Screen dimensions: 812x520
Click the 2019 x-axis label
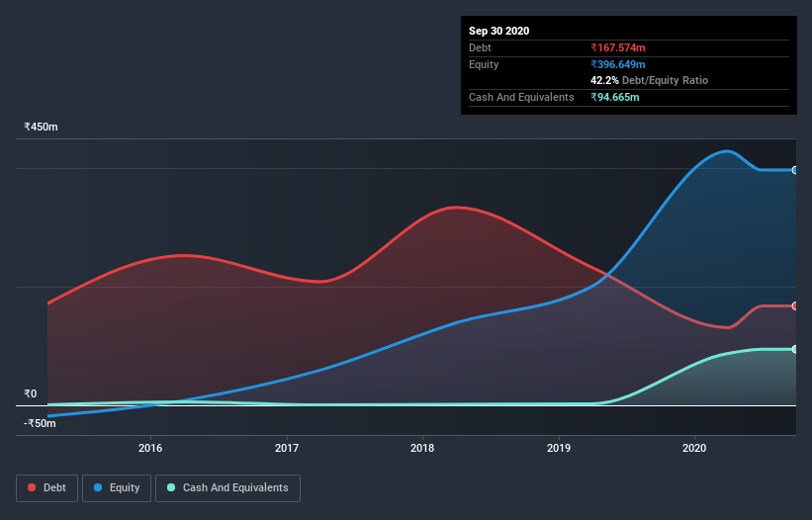[x=559, y=448]
